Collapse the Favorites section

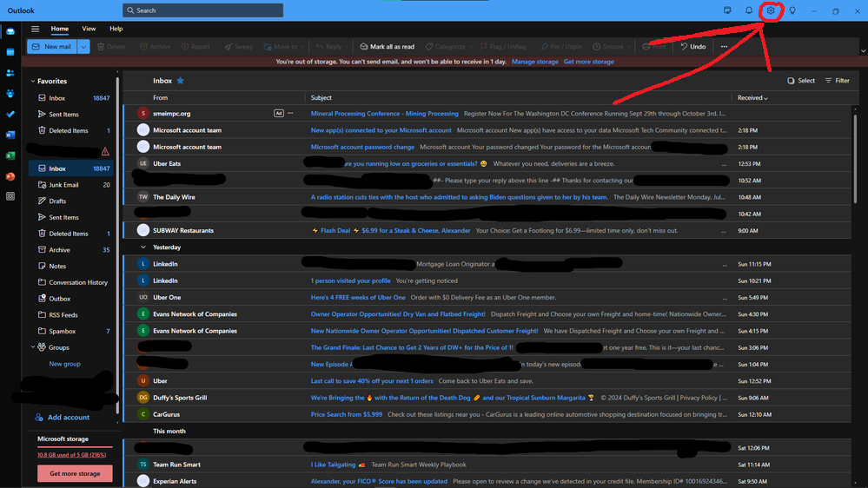click(x=33, y=82)
